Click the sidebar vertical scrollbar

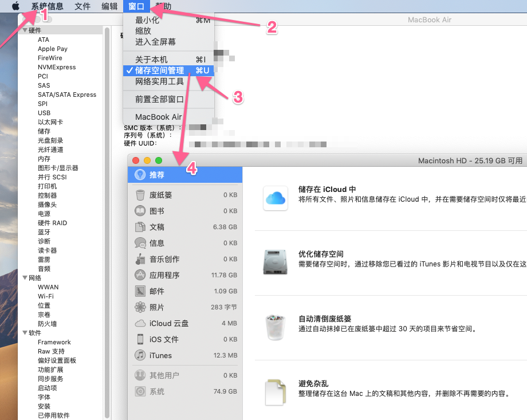point(107,222)
